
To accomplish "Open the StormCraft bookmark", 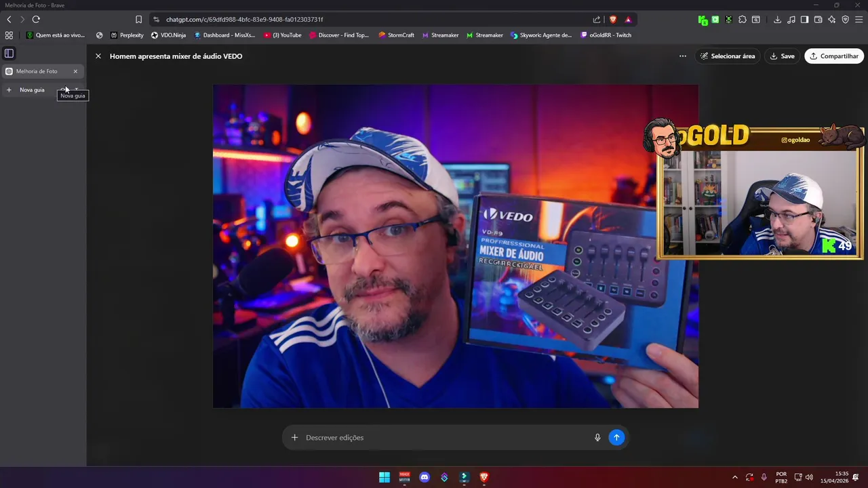I will [x=396, y=35].
